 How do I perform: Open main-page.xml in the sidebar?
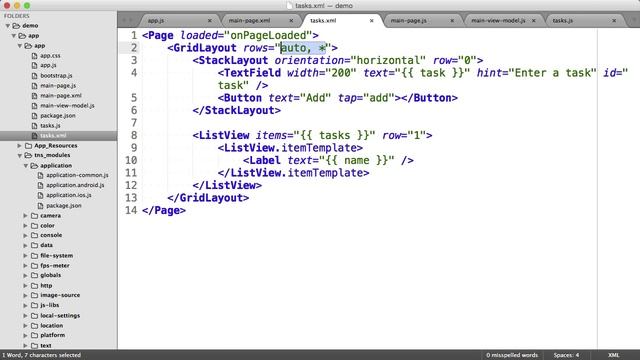click(x=61, y=96)
